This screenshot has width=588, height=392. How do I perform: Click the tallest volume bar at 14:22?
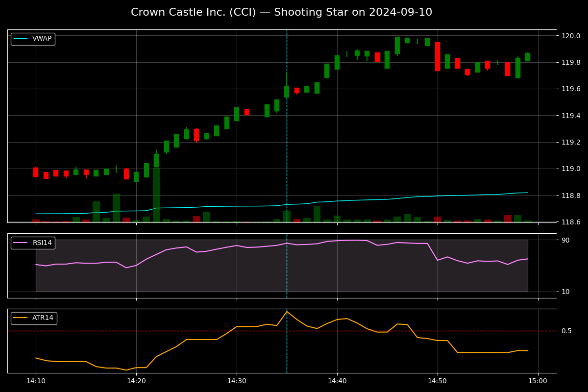156,195
